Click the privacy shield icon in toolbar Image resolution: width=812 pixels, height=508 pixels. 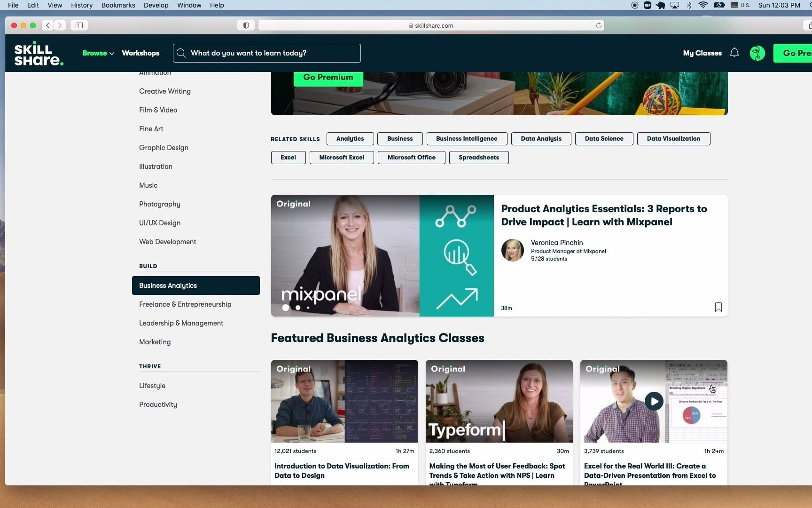pyautogui.click(x=246, y=25)
